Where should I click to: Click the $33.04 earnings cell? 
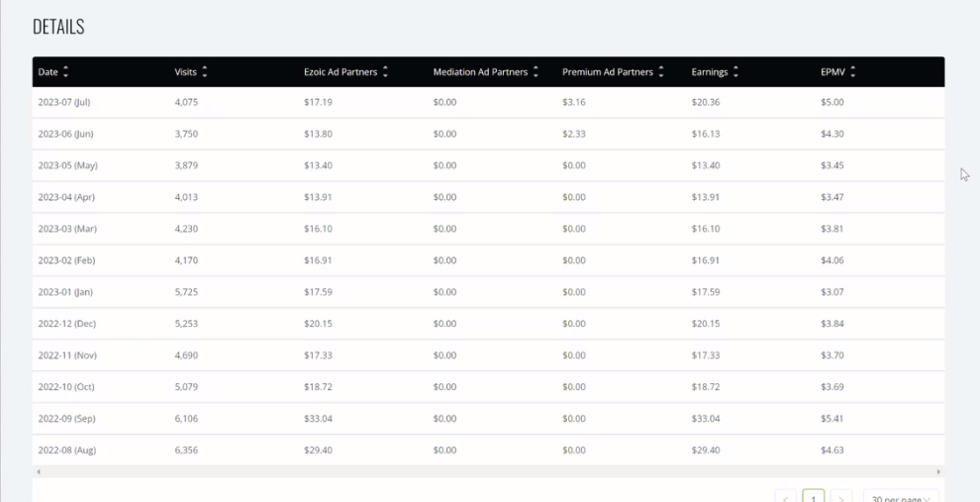click(x=706, y=418)
